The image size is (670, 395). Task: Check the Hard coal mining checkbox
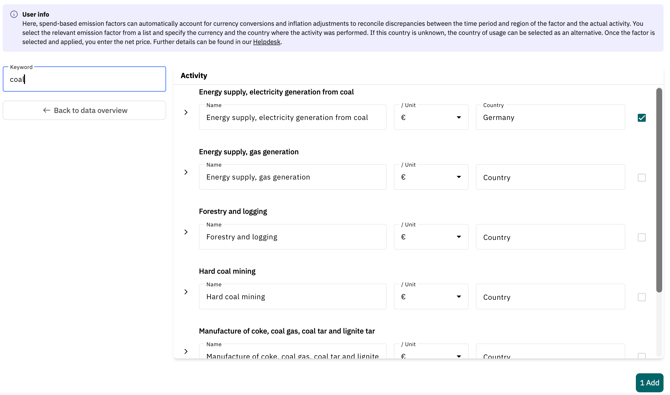[641, 297]
